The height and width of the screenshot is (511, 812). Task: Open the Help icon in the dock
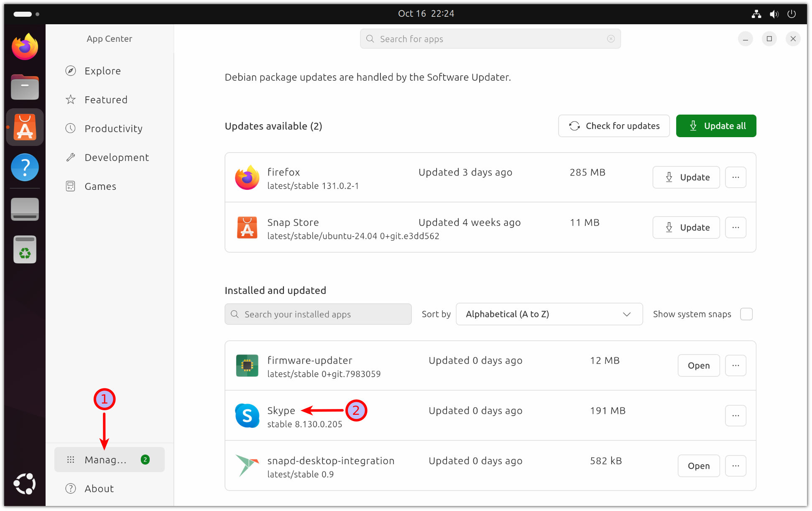coord(25,167)
